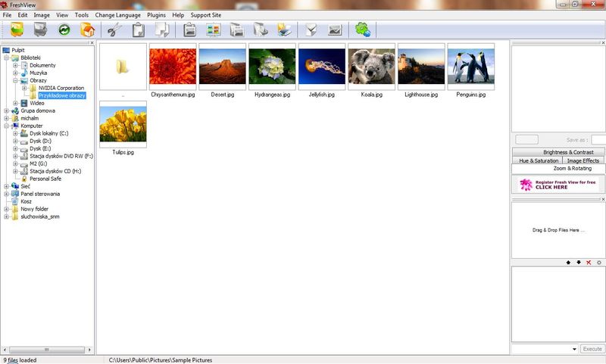The image size is (606, 364).
Task: Switch to Image Effects tab
Action: pos(583,160)
